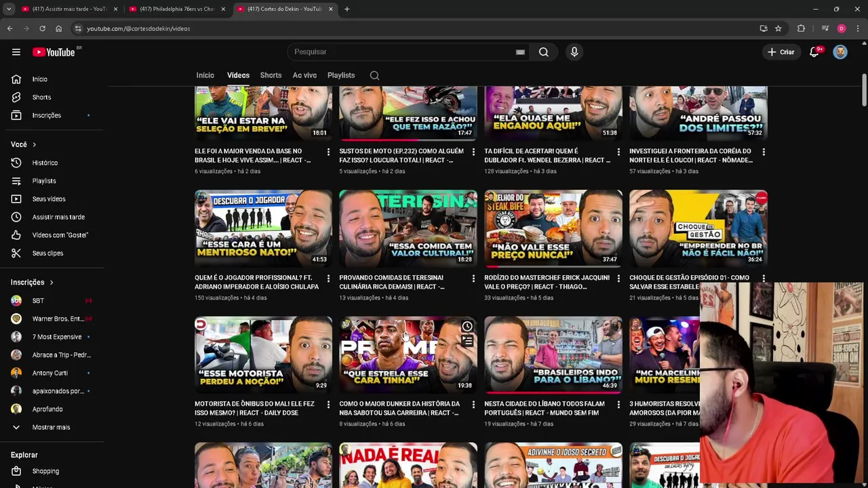Open browser tab search dropdown

9,9
